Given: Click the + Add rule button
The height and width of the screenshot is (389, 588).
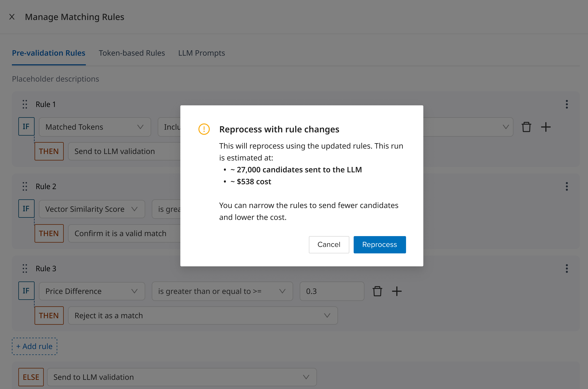Looking at the screenshot, I should click(34, 346).
